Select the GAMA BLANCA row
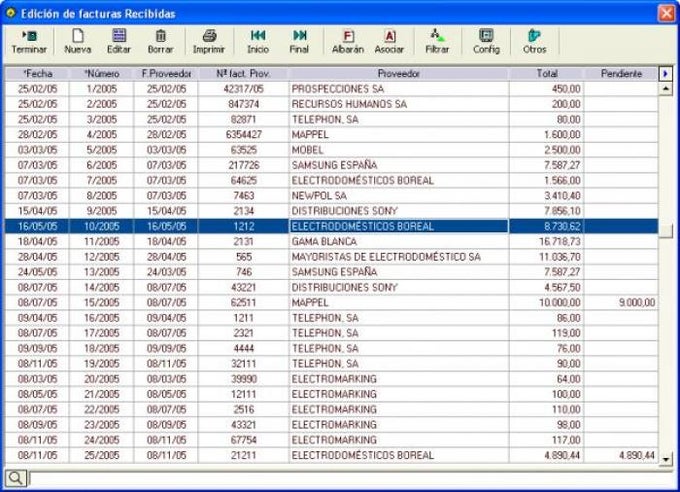This screenshot has width=680, height=492. click(x=331, y=241)
